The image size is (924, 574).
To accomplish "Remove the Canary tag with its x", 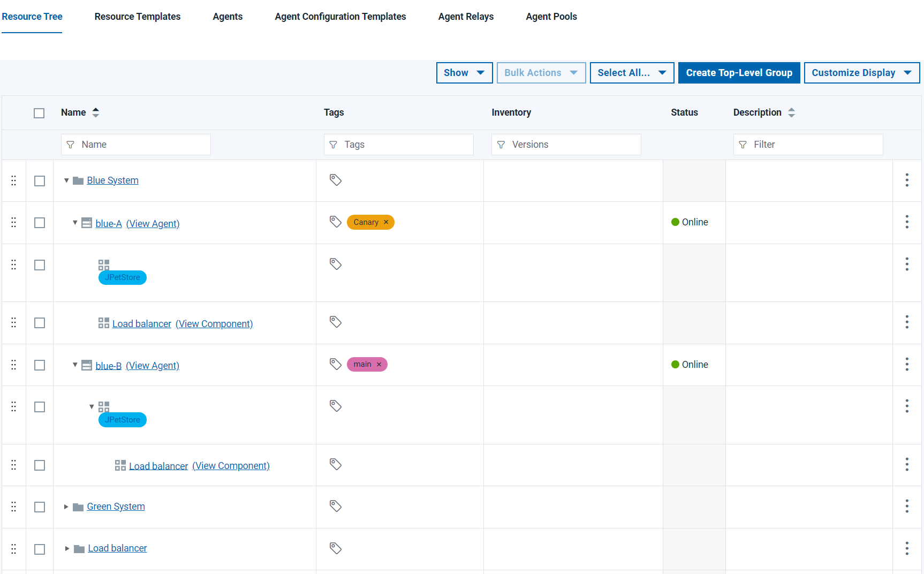I will 386,222.
